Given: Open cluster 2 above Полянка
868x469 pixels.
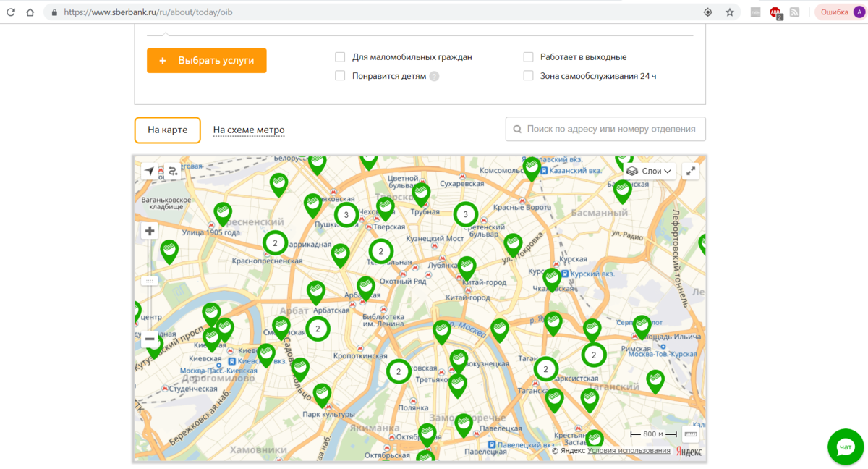Looking at the screenshot, I should point(399,371).
